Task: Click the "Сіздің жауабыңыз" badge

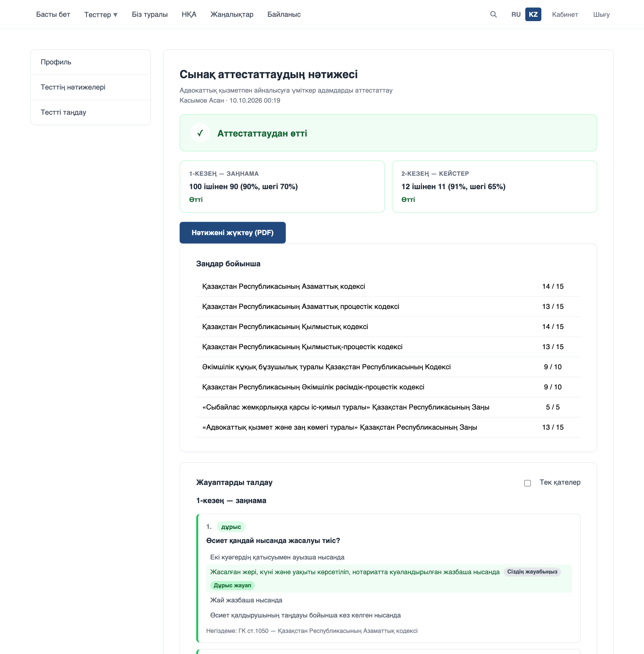Action: click(x=532, y=572)
